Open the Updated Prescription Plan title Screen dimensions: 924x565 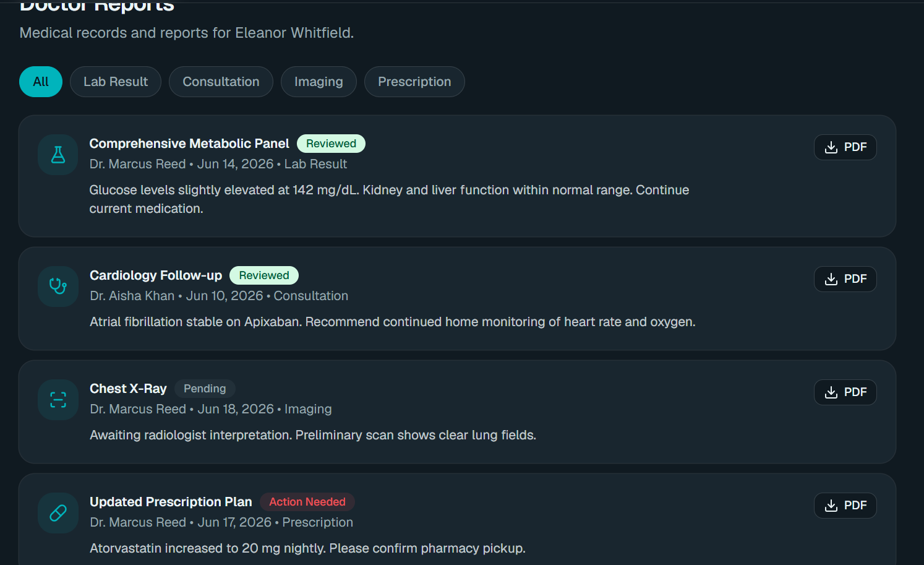pos(171,502)
